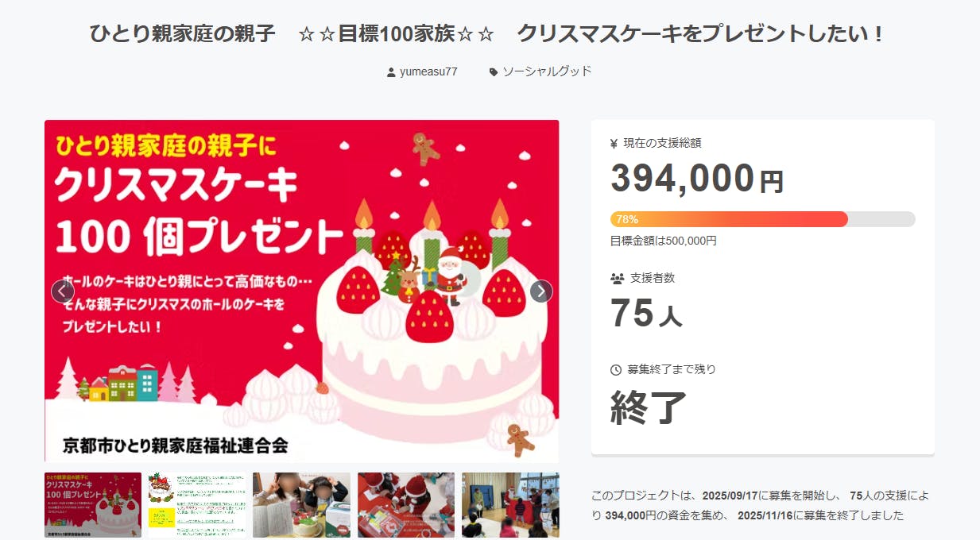Select the fourth thumbnail showing Santa costume

pyautogui.click(x=406, y=505)
